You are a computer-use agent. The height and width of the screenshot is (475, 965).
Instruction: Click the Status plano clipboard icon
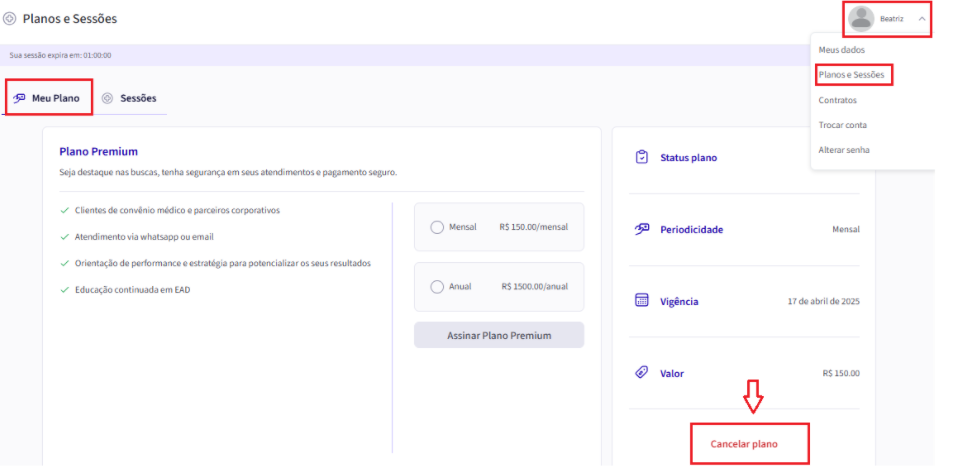pos(641,158)
